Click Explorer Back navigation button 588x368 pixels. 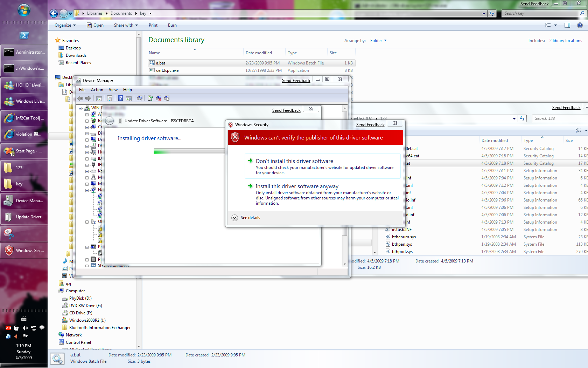point(54,13)
